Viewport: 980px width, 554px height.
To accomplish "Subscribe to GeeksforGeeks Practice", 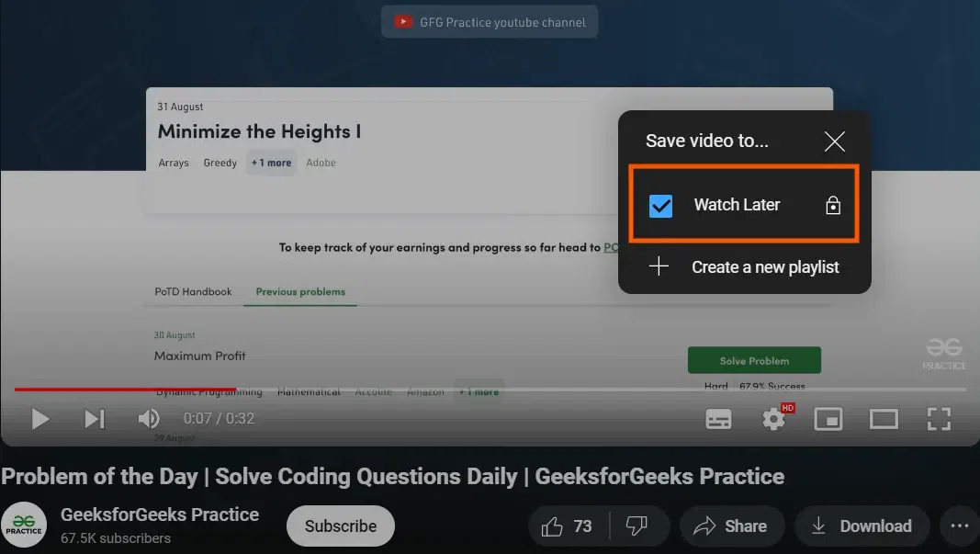I will pyautogui.click(x=340, y=526).
